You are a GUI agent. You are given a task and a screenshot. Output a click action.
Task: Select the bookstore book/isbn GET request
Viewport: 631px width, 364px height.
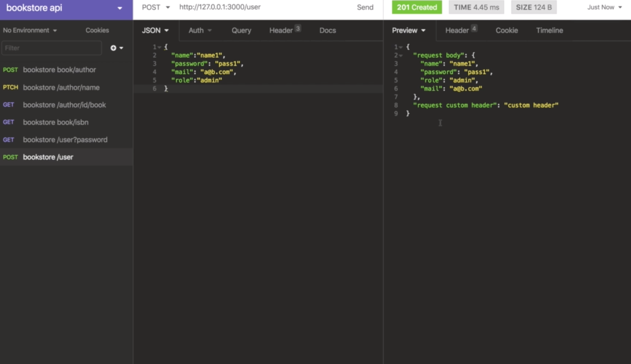click(x=56, y=122)
